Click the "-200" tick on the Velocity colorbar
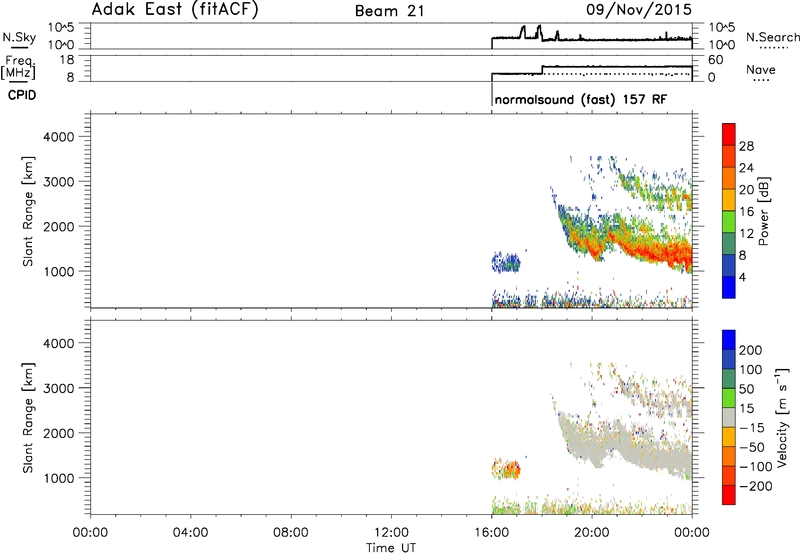Viewport: 800px width, 554px height. click(754, 486)
